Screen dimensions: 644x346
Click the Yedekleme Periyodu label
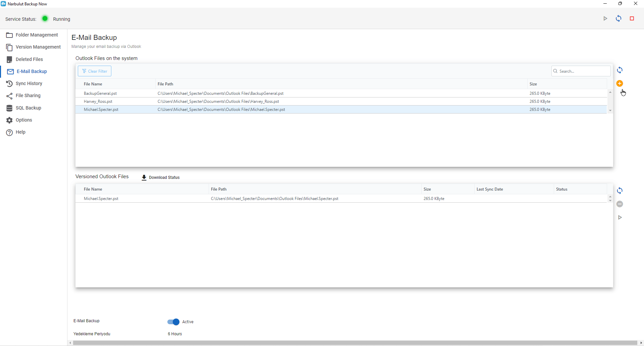pos(92,334)
